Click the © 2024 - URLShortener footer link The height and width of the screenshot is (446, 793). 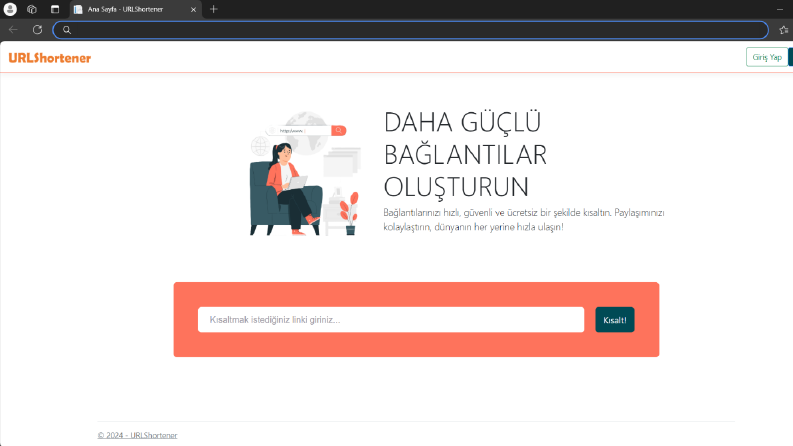click(138, 435)
